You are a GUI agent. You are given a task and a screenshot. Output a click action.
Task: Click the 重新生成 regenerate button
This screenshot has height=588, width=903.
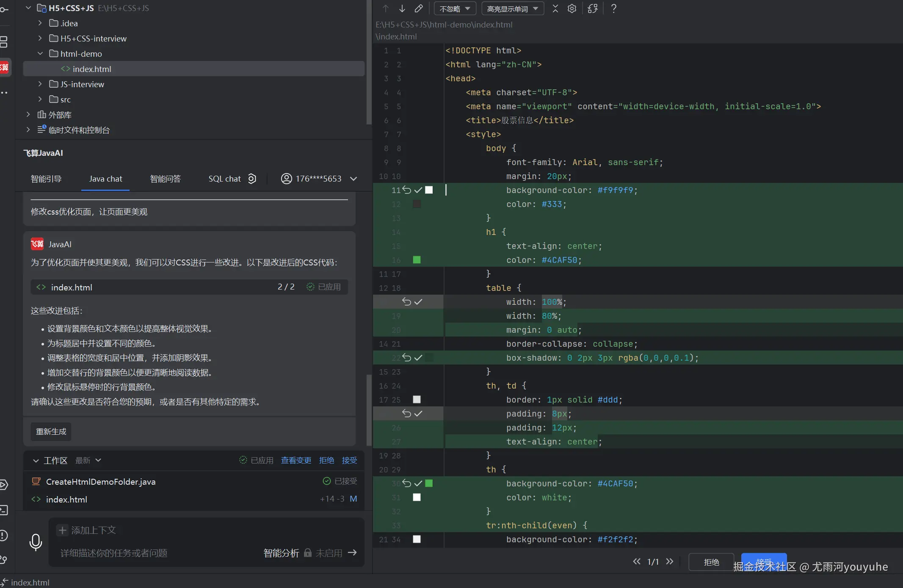click(x=51, y=431)
